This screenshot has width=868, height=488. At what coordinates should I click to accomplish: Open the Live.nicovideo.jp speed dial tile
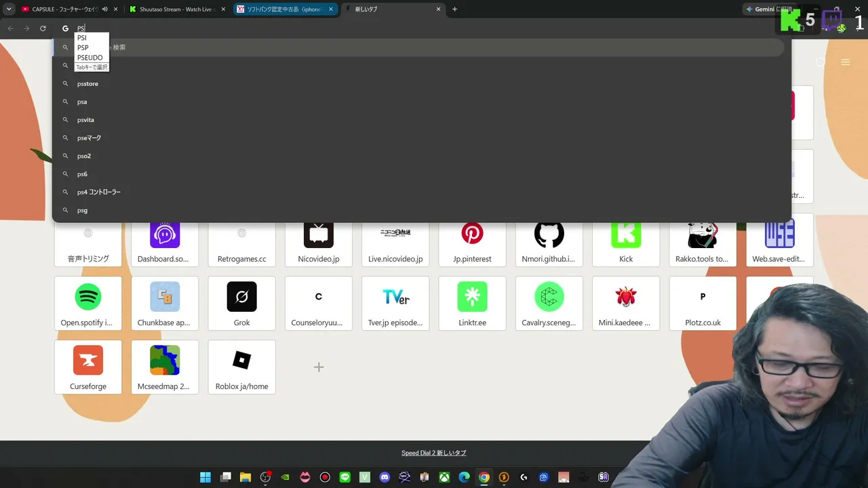tap(395, 245)
